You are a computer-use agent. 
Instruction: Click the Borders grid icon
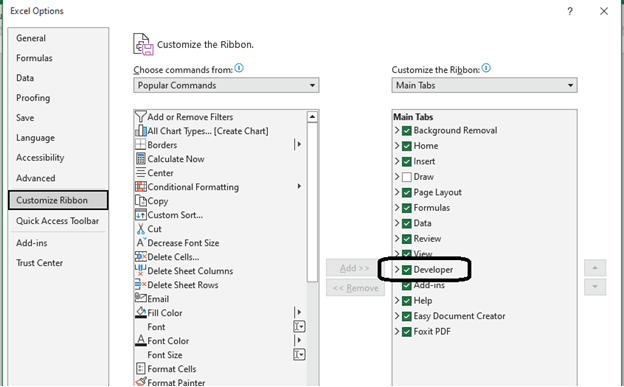(140, 145)
